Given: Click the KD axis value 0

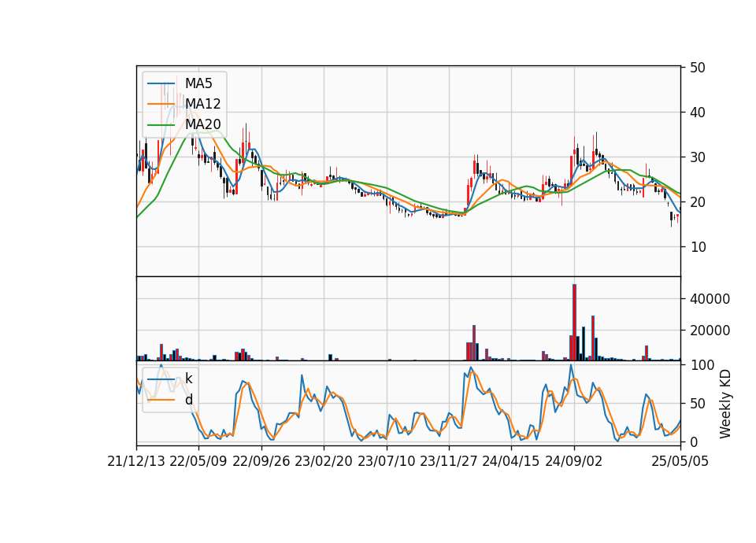Looking at the screenshot, I should pyautogui.click(x=694, y=441).
